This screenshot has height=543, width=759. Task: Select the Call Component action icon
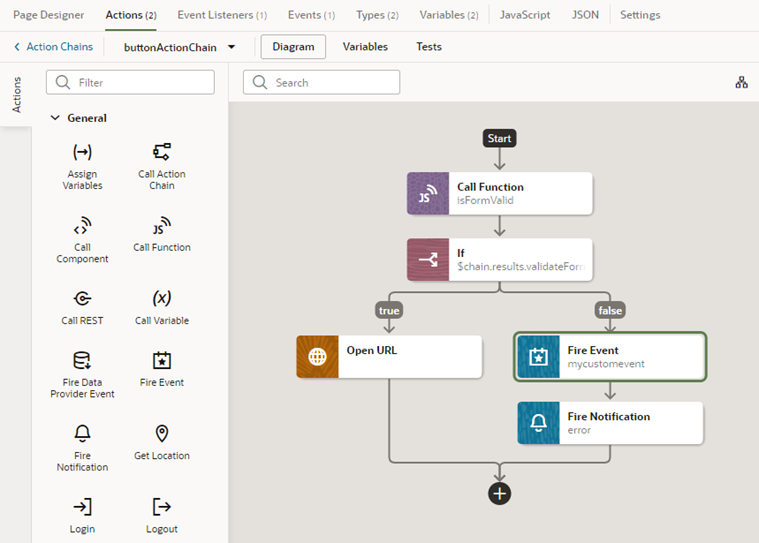82,226
